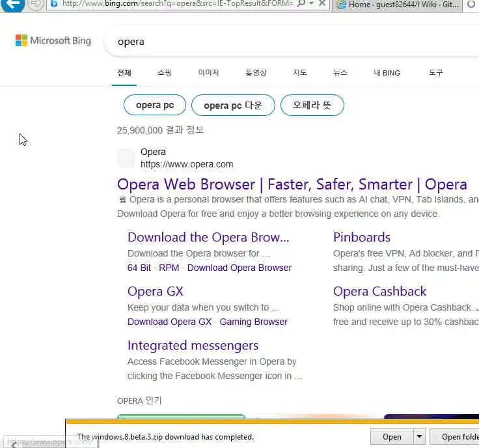Click the Bing favicon in address bar

pyautogui.click(x=54, y=4)
